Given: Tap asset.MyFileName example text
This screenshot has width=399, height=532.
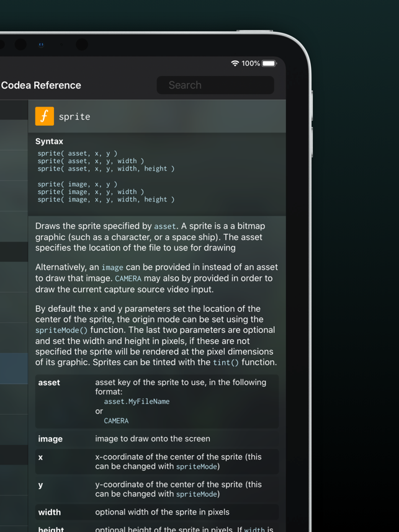Looking at the screenshot, I should 137,402.
